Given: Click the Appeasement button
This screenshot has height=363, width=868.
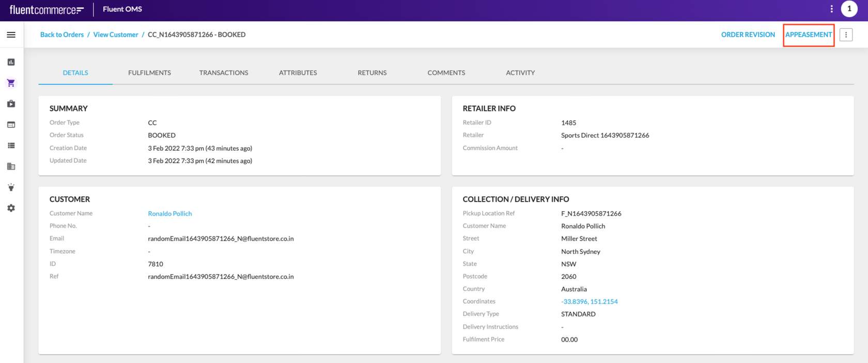Looking at the screenshot, I should click(x=809, y=35).
